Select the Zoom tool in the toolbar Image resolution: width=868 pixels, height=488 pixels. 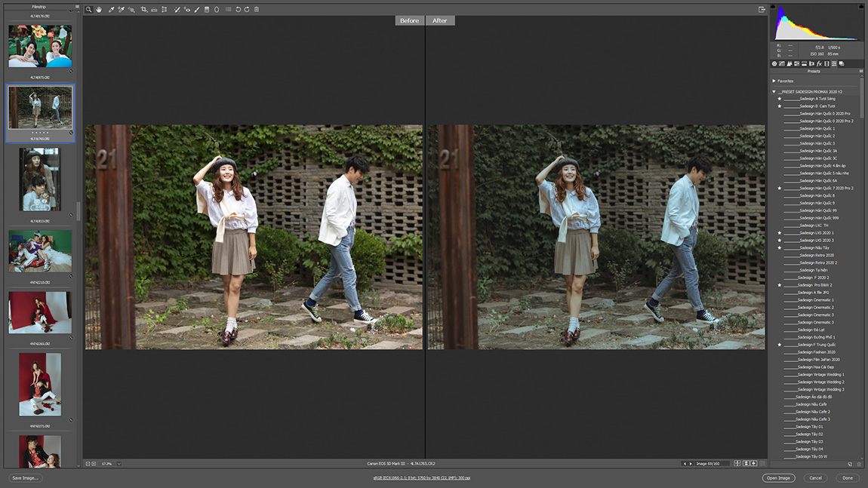pyautogui.click(x=88, y=10)
